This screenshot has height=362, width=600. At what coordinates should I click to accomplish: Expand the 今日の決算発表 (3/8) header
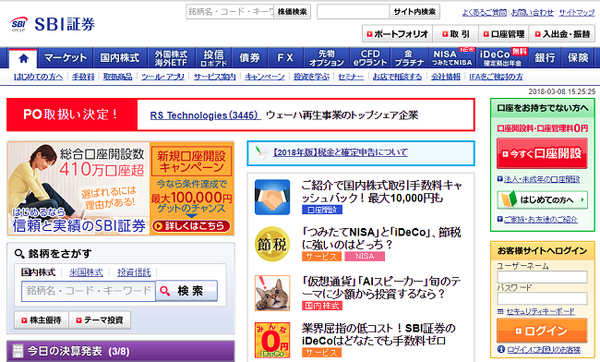click(x=121, y=351)
